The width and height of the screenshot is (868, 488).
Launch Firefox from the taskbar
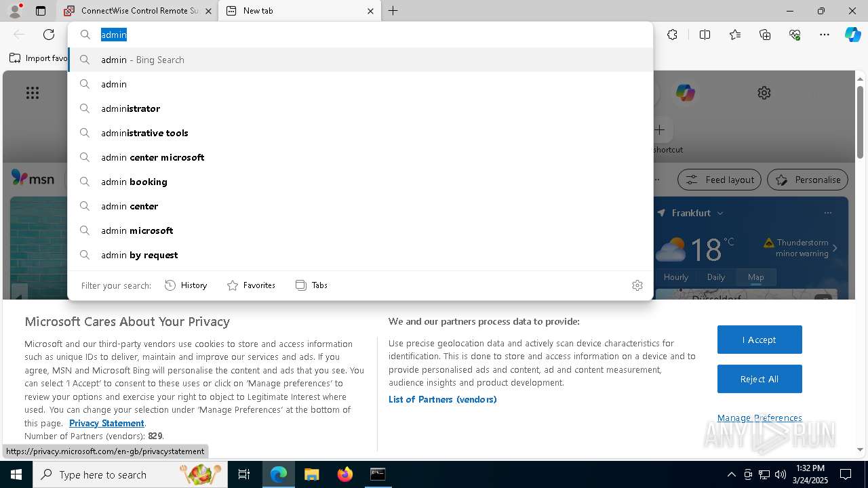[x=345, y=474]
